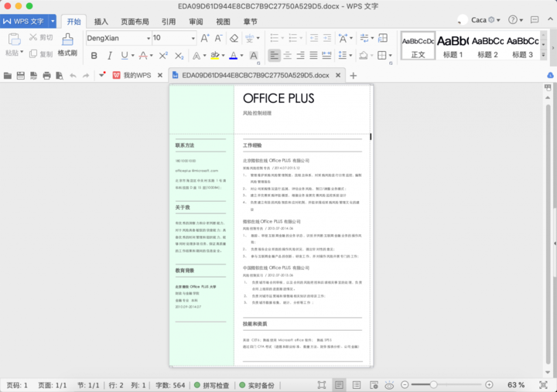Decrease font size with A- icon
557x392 pixels.
(x=218, y=38)
